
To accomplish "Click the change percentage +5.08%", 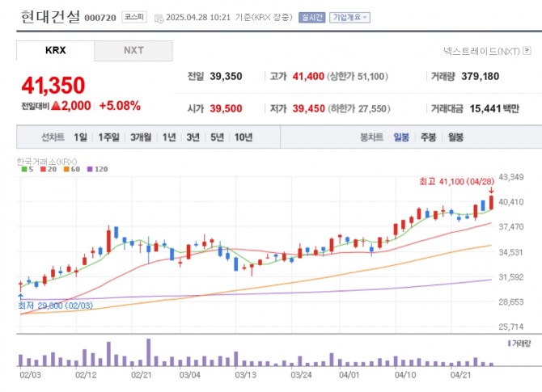I will 120,106.
